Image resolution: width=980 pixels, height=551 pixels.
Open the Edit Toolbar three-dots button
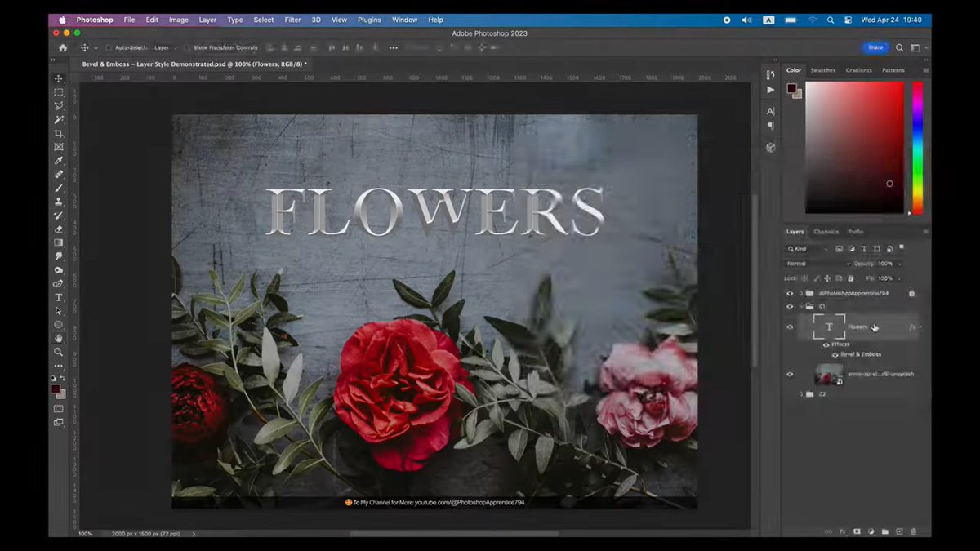[x=59, y=366]
